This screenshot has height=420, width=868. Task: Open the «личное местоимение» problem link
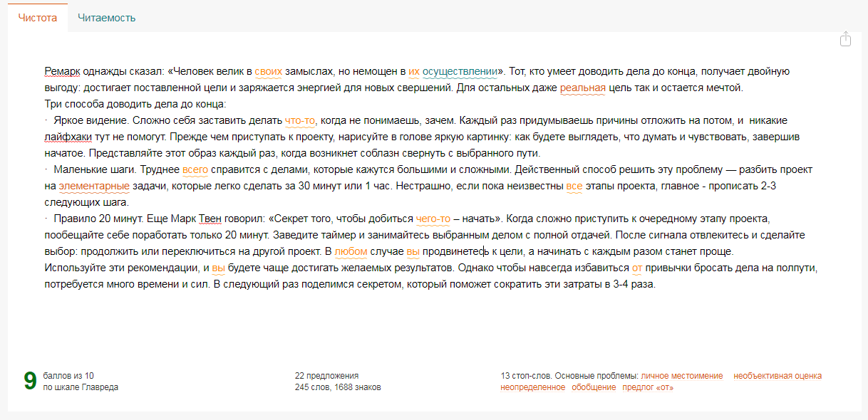pos(682,376)
